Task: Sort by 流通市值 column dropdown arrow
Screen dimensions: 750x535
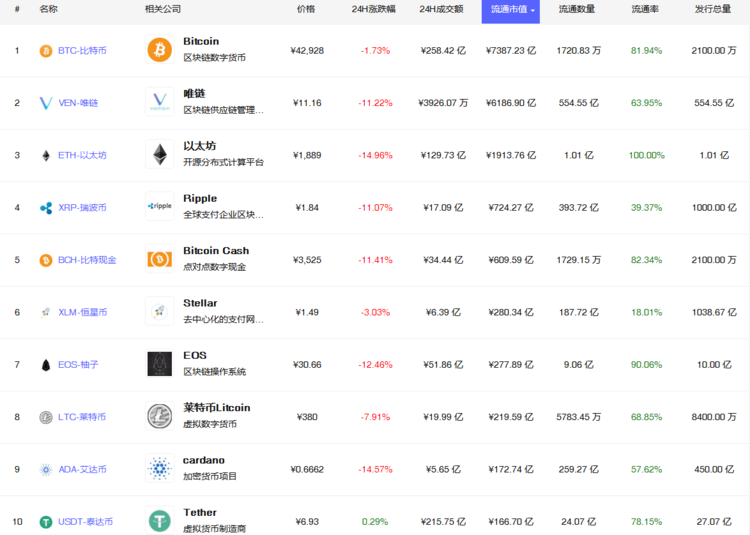Action: coord(533,9)
